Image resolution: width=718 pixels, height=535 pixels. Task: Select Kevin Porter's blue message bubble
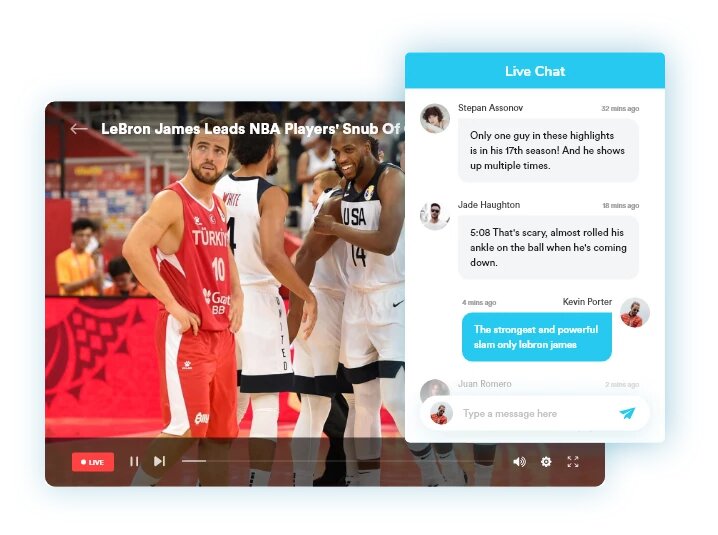(x=536, y=337)
